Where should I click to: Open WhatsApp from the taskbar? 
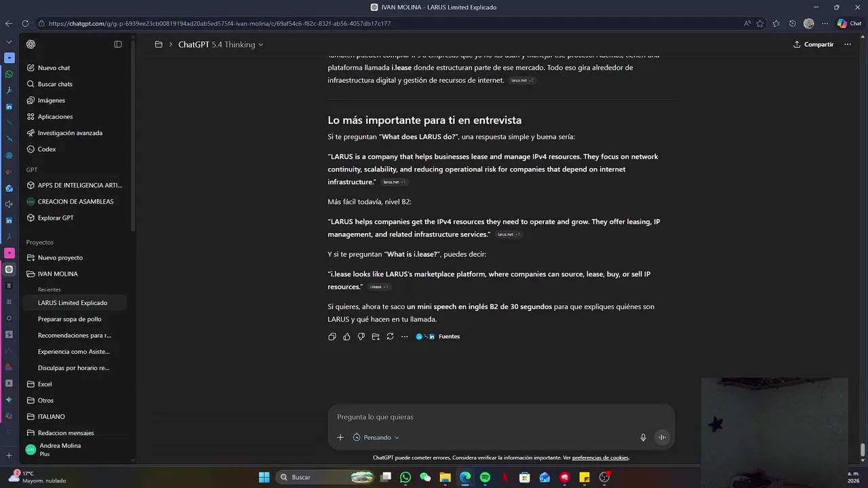coord(406,477)
